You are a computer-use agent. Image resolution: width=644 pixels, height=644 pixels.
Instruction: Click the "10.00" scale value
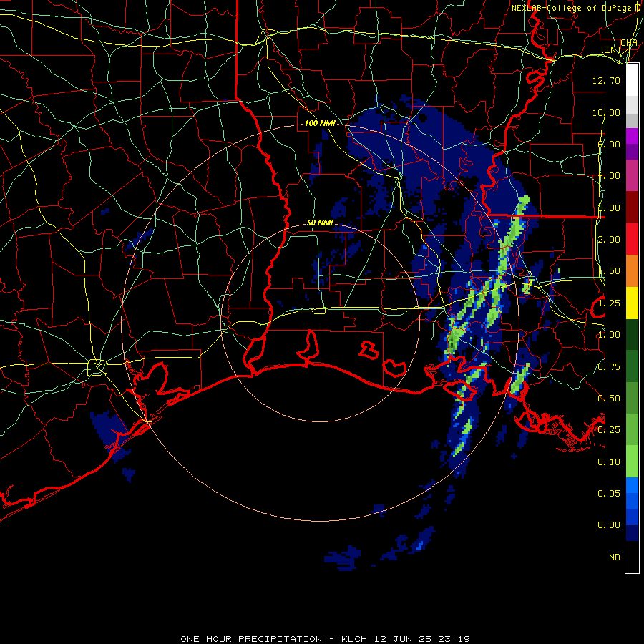[x=606, y=112]
